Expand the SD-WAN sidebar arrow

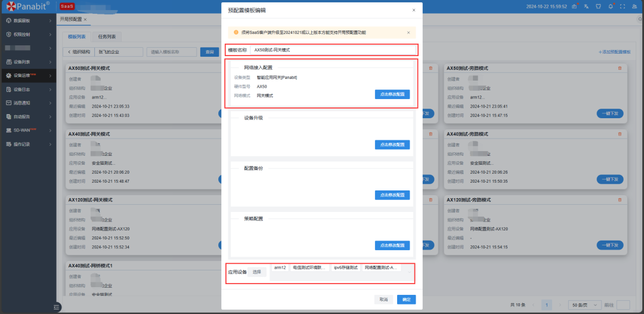click(50, 130)
